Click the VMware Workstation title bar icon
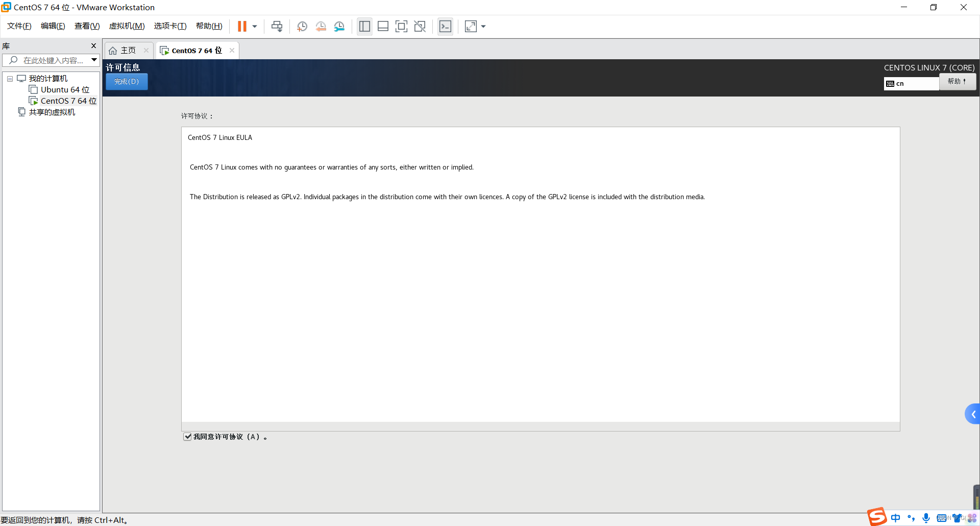Screen dimensions: 980x526 pyautogui.click(x=6, y=7)
